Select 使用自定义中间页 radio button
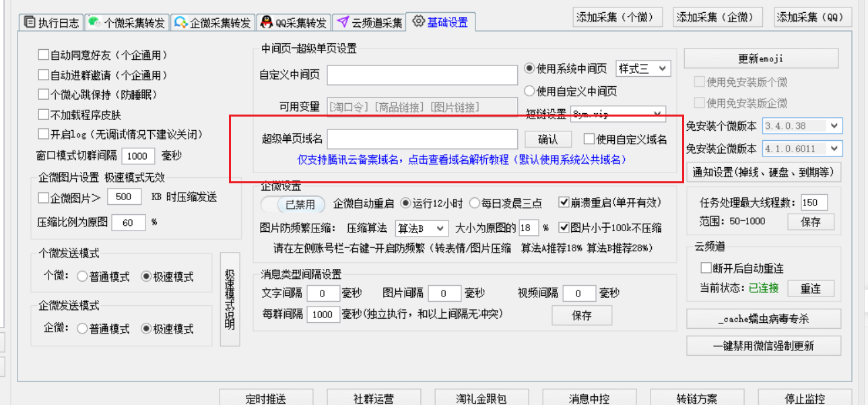 coord(529,91)
